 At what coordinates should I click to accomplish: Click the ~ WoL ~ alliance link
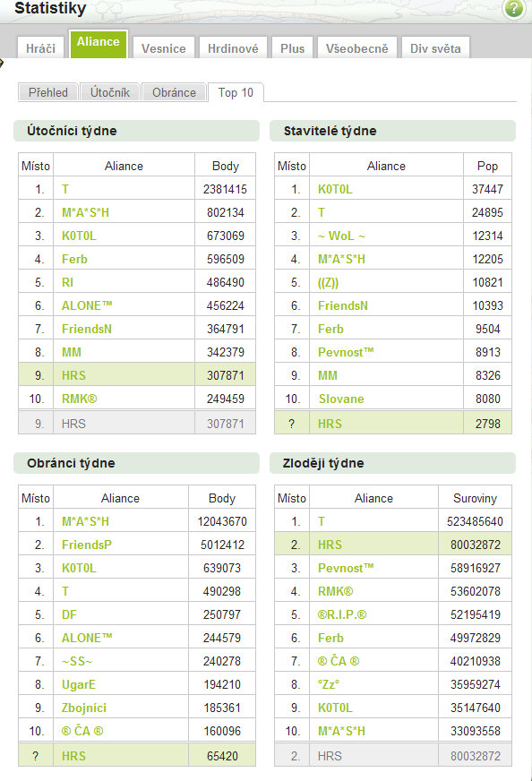pos(342,236)
